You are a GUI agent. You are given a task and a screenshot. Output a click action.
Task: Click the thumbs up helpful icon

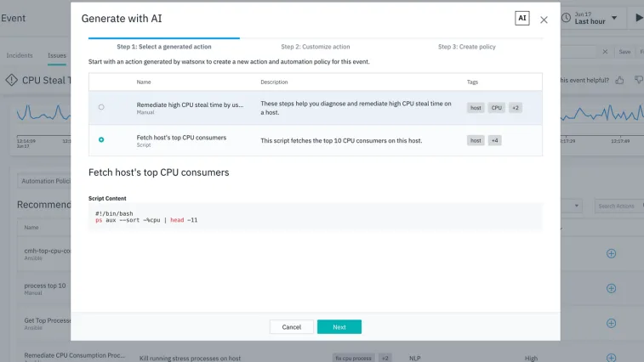(x=619, y=80)
